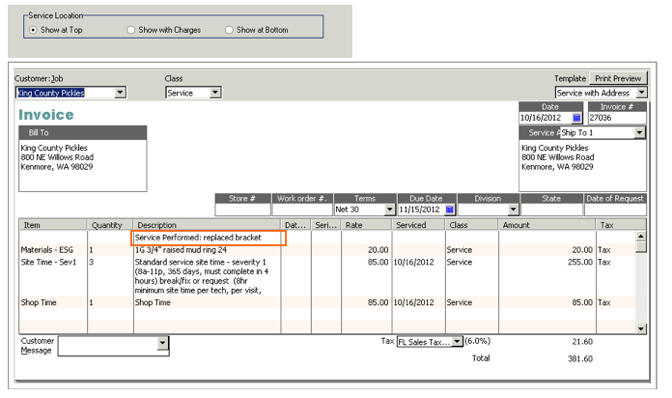Click the Date of Request field
672x398 pixels.
pyautogui.click(x=615, y=209)
